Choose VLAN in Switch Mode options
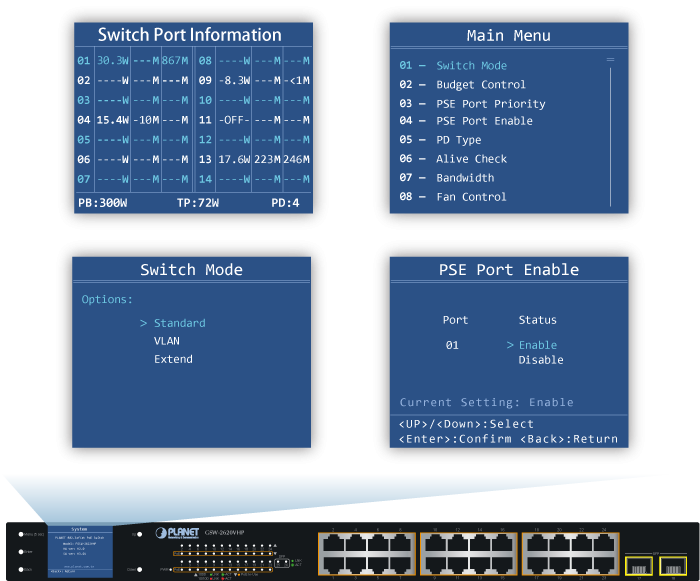The width and height of the screenshot is (700, 581). (x=166, y=341)
